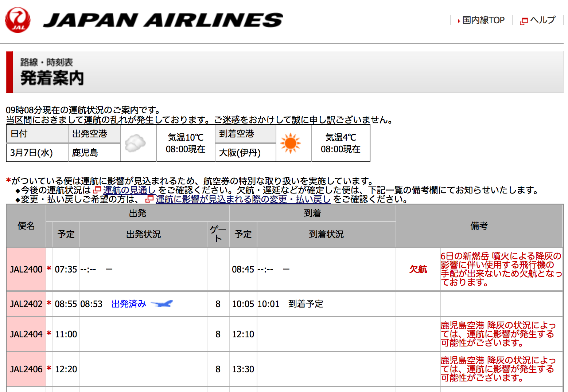
Task: Click the 備考 column header
Action: [479, 226]
